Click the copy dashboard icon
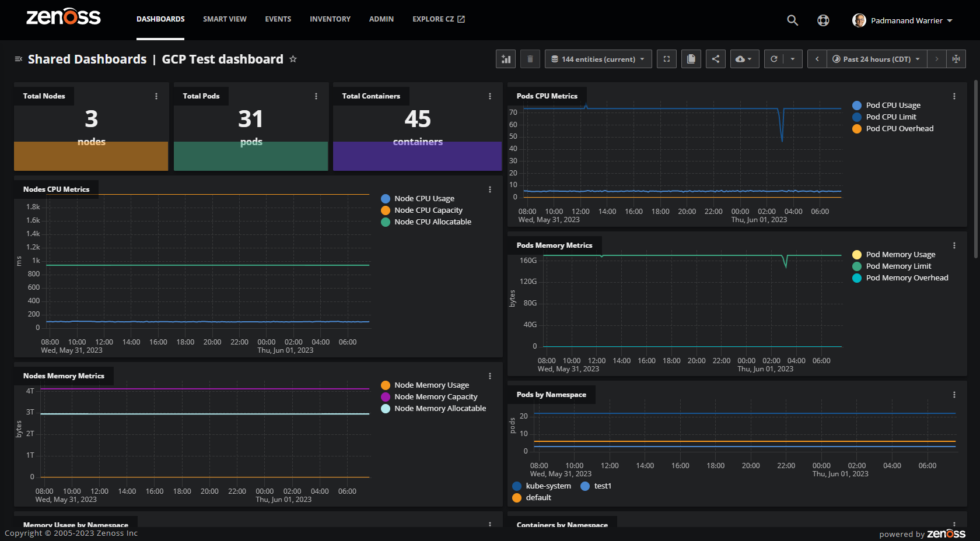Screen dimensions: 980x541 [x=691, y=59]
